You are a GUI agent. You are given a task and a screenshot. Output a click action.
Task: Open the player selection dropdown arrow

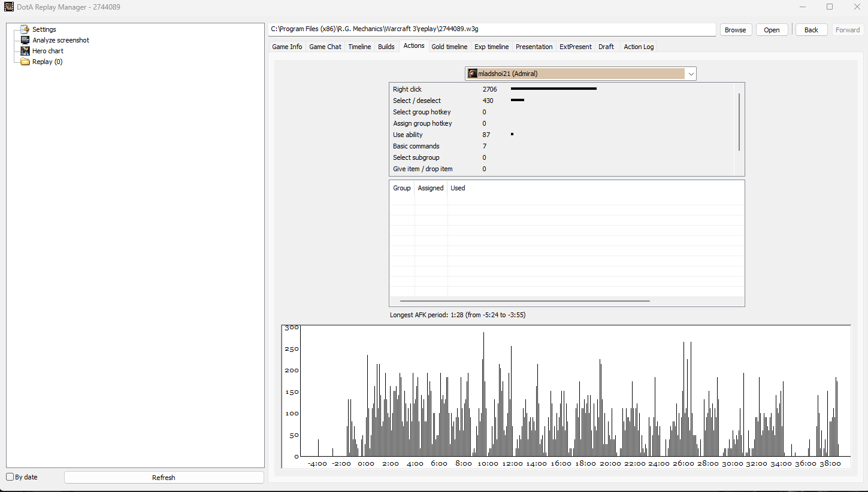click(691, 74)
